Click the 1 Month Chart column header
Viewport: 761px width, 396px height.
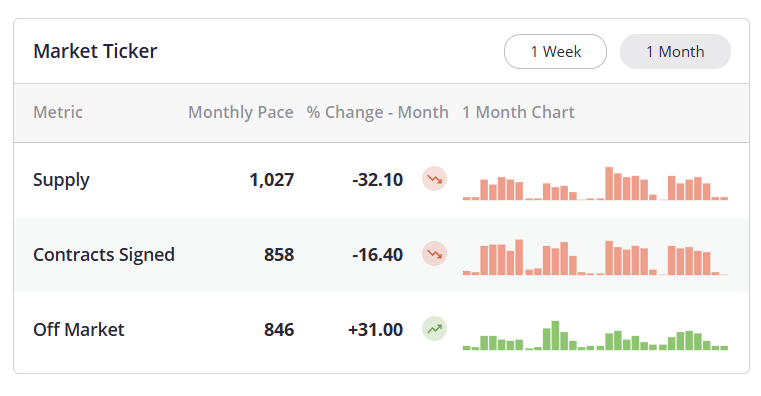coord(518,112)
